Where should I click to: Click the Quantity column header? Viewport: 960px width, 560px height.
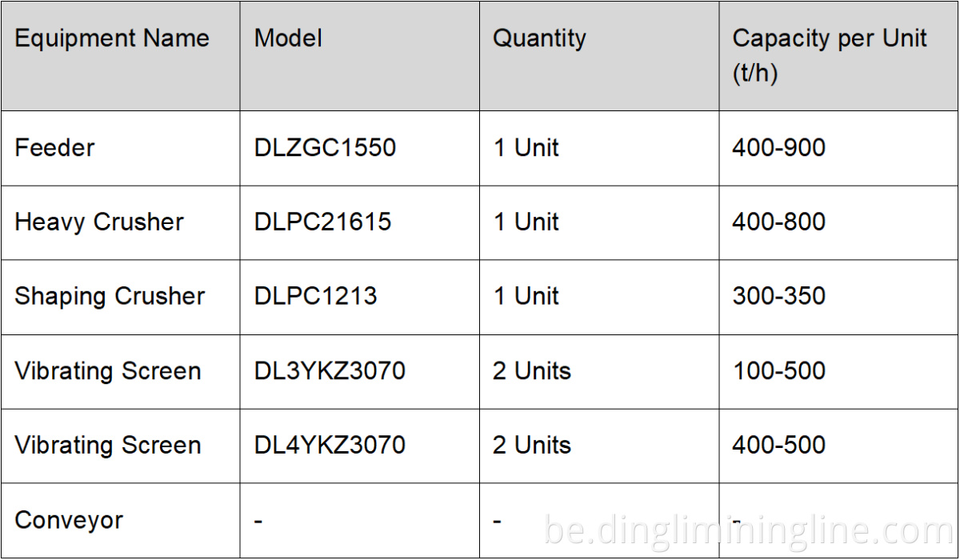pyautogui.click(x=539, y=38)
